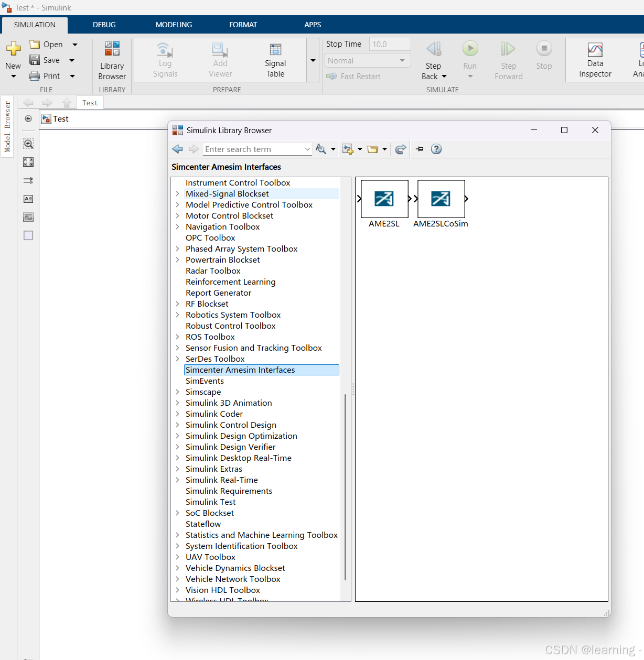Select the Stateflow library
This screenshot has width=644, height=660.
click(203, 524)
